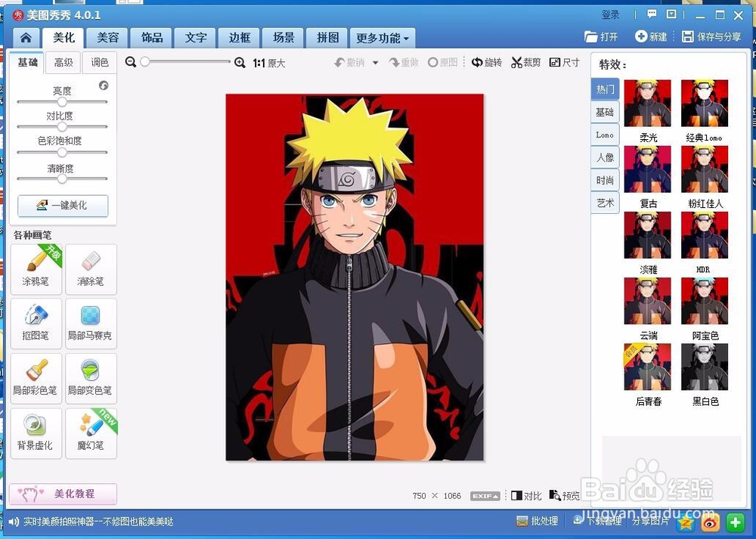
Task: Select the 魔幻笔 magic pen tool
Action: coord(91,433)
